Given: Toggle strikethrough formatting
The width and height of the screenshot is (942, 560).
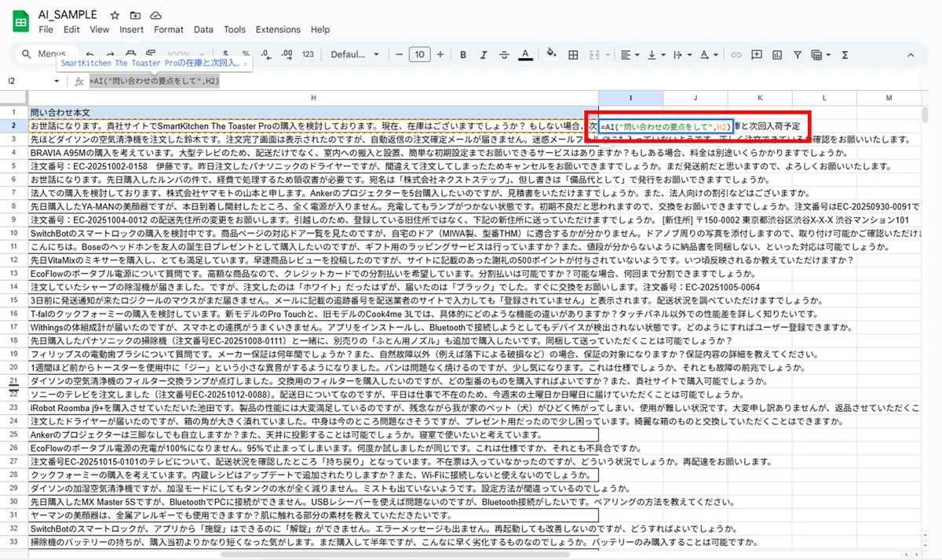Looking at the screenshot, I should point(504,55).
